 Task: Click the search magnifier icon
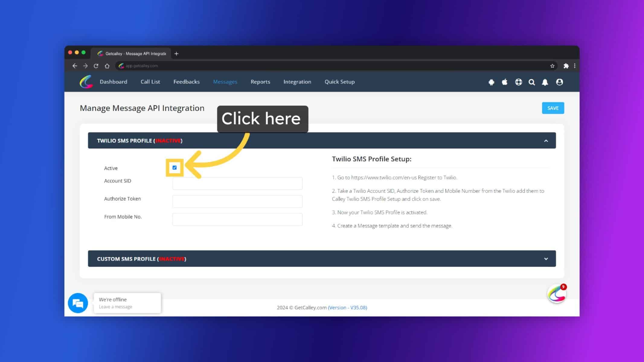tap(532, 82)
